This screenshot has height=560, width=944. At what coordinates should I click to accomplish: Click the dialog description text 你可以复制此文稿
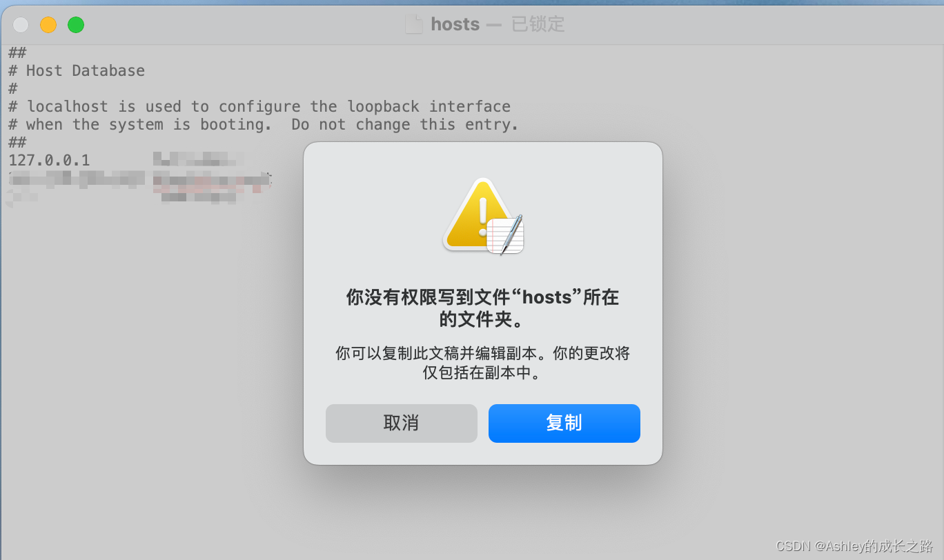tap(482, 363)
